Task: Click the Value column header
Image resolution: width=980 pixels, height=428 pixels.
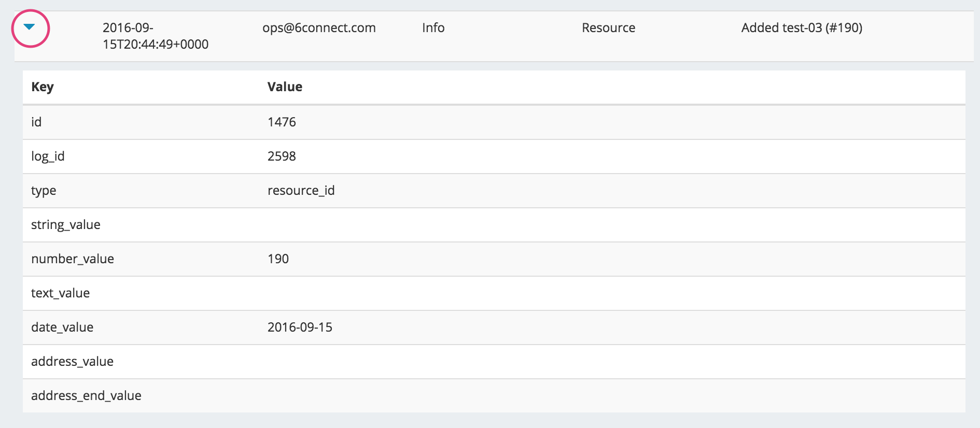Action: pos(285,87)
